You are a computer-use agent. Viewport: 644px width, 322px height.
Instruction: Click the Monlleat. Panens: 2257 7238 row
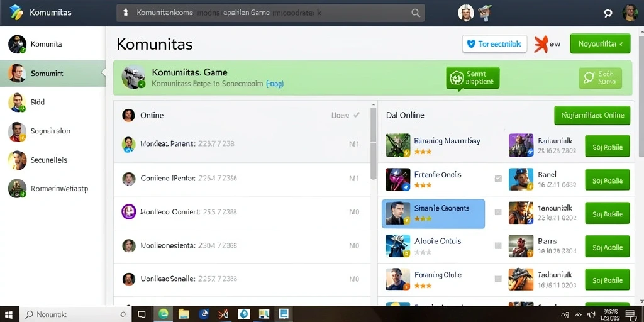[x=242, y=144]
